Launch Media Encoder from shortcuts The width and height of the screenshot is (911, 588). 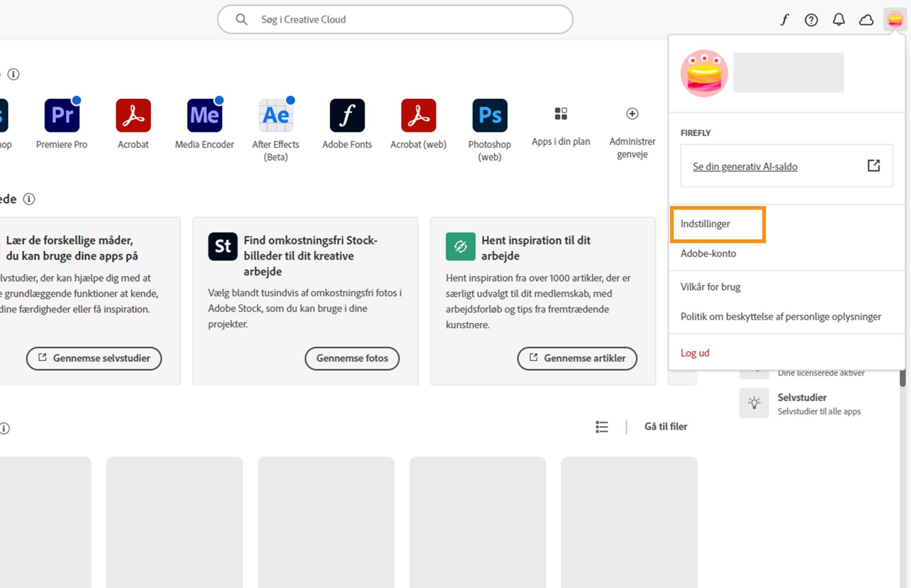(x=204, y=115)
